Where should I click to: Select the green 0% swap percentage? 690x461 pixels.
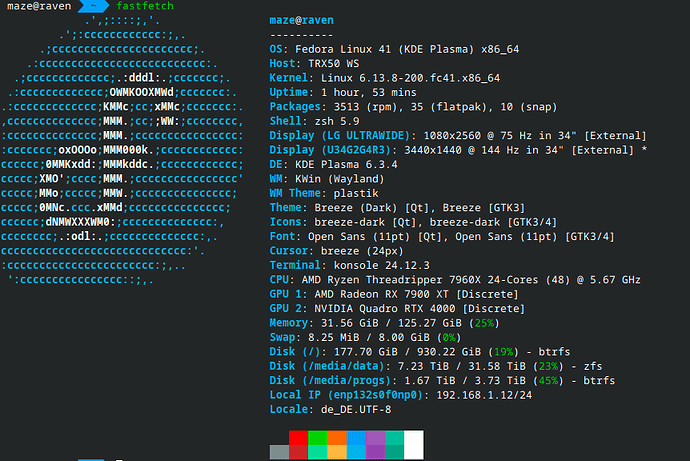tap(449, 338)
